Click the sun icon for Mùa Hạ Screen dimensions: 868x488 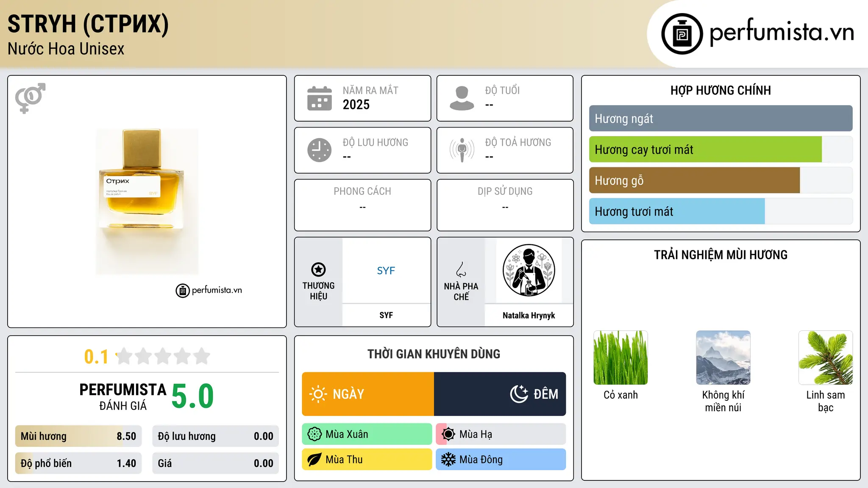[448, 434]
